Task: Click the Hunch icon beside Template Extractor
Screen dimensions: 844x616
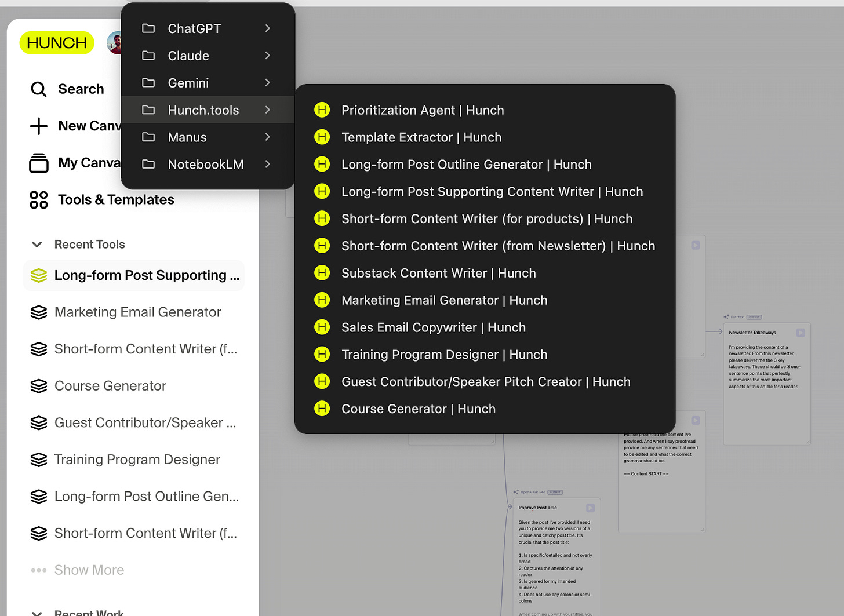Action: [x=322, y=137]
